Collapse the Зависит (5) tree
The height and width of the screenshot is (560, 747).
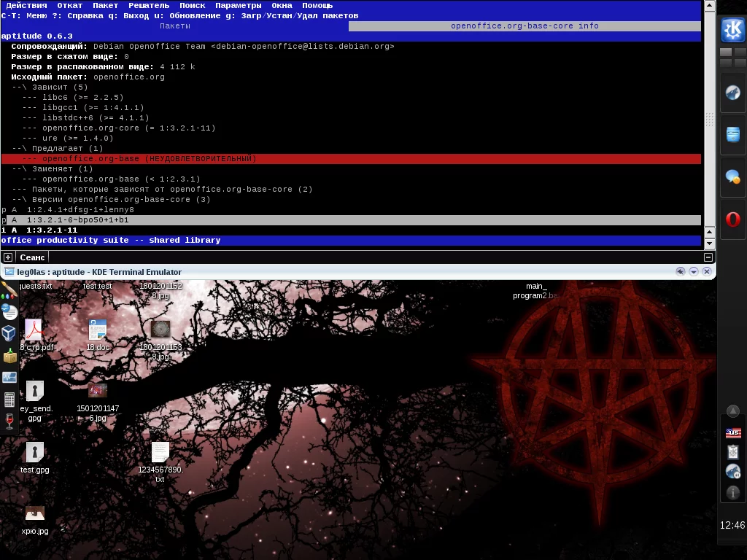(x=50, y=87)
